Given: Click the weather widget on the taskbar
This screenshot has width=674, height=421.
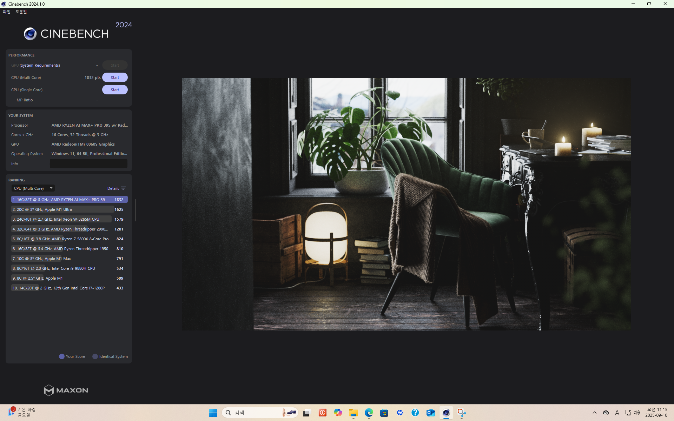Looking at the screenshot, I should (20, 412).
